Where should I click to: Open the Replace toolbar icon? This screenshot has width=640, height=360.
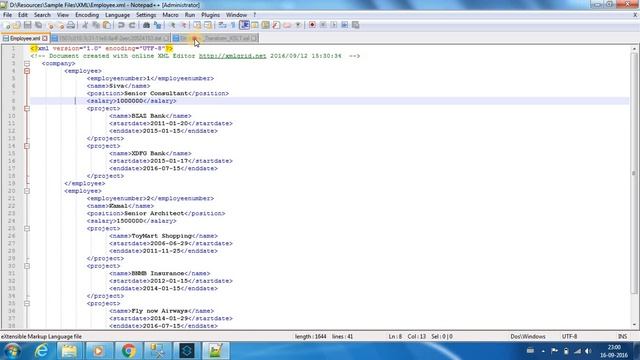[158, 25]
